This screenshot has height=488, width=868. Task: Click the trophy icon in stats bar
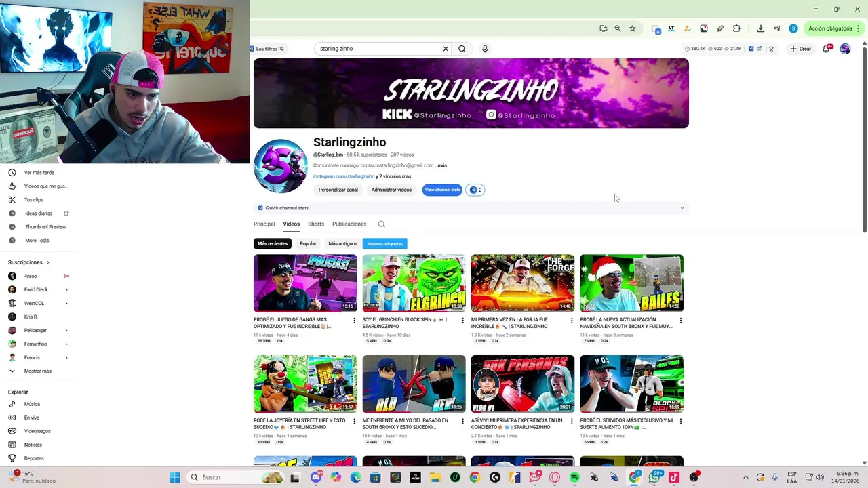point(771,49)
